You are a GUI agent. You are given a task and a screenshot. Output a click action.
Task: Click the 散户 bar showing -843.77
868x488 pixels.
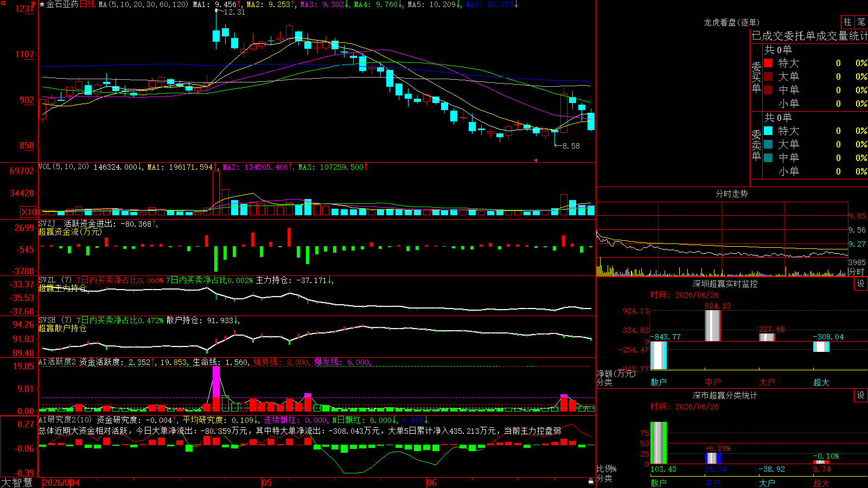[658, 355]
